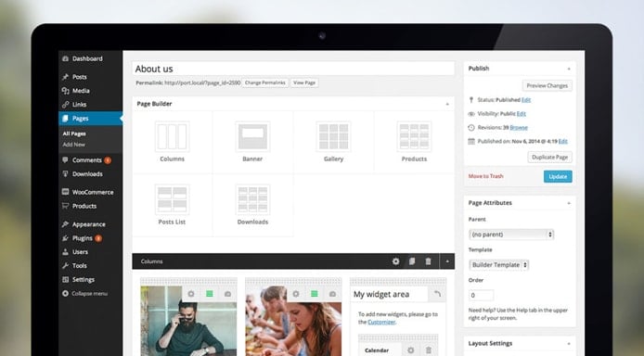The width and height of the screenshot is (644, 356).
Task: Open Products in the admin sidebar
Action: coord(84,206)
